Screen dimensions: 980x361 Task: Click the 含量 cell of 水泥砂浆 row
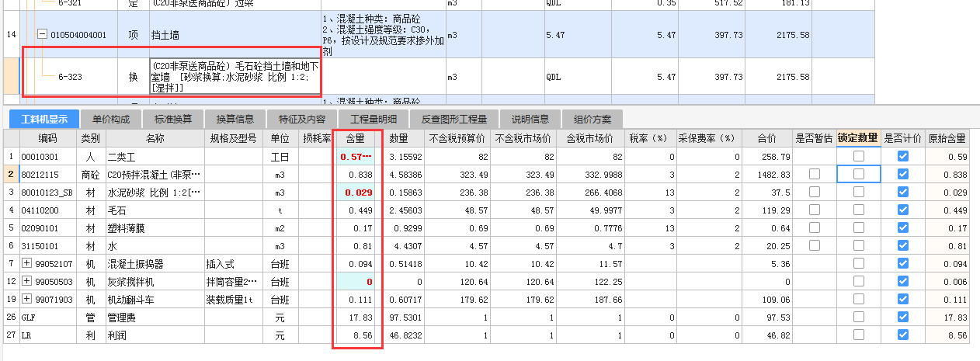(x=357, y=192)
